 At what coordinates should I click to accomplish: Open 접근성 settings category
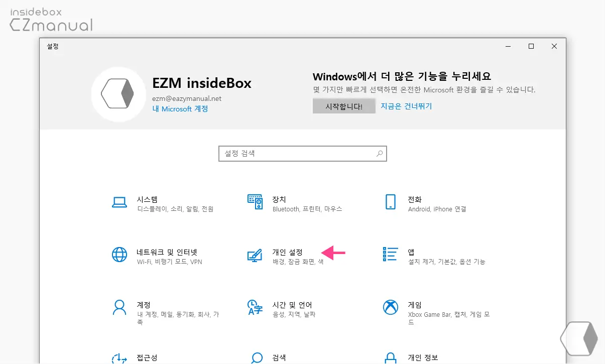[147, 358]
